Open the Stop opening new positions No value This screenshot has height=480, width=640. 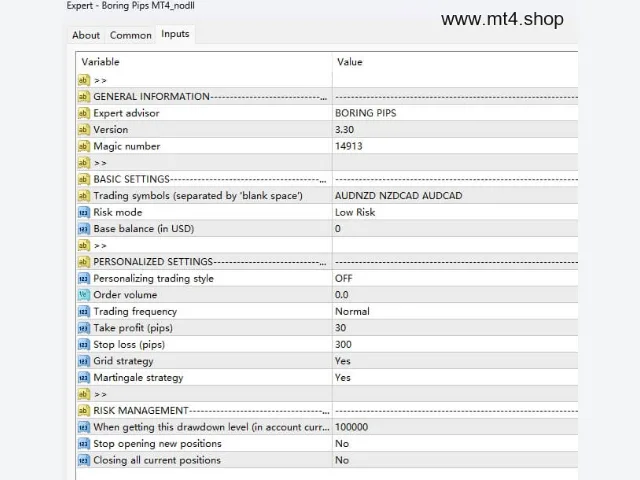(342, 444)
